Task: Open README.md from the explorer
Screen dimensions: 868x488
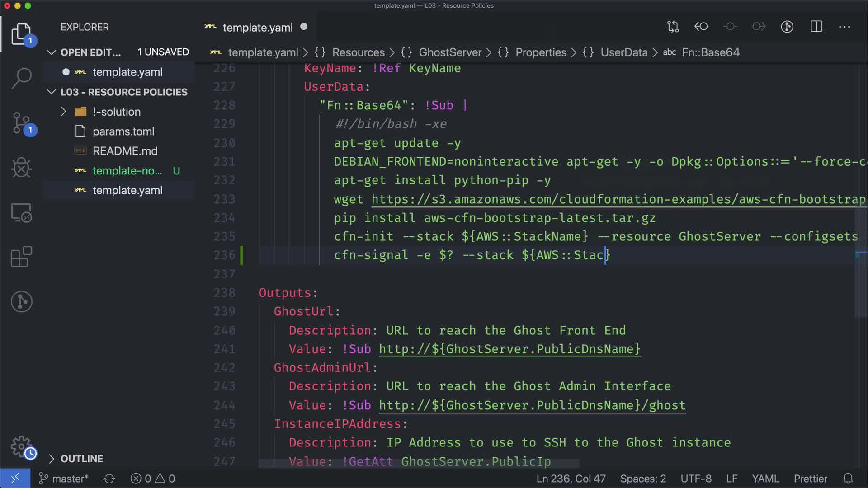Action: point(125,151)
